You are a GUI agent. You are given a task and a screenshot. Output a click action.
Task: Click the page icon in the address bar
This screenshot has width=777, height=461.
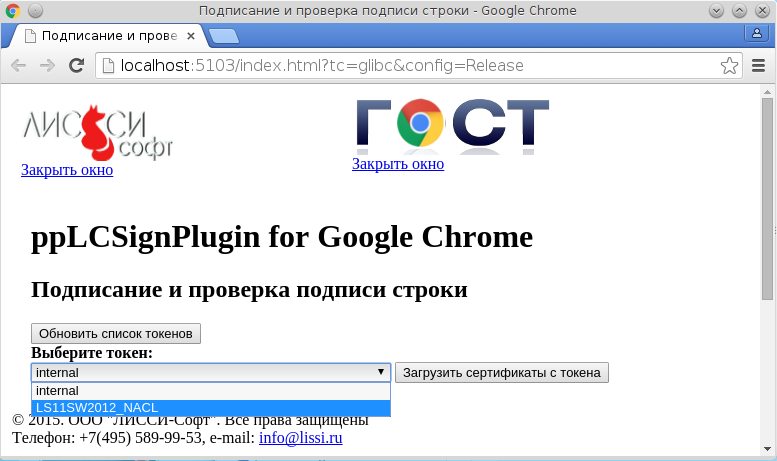pos(108,65)
